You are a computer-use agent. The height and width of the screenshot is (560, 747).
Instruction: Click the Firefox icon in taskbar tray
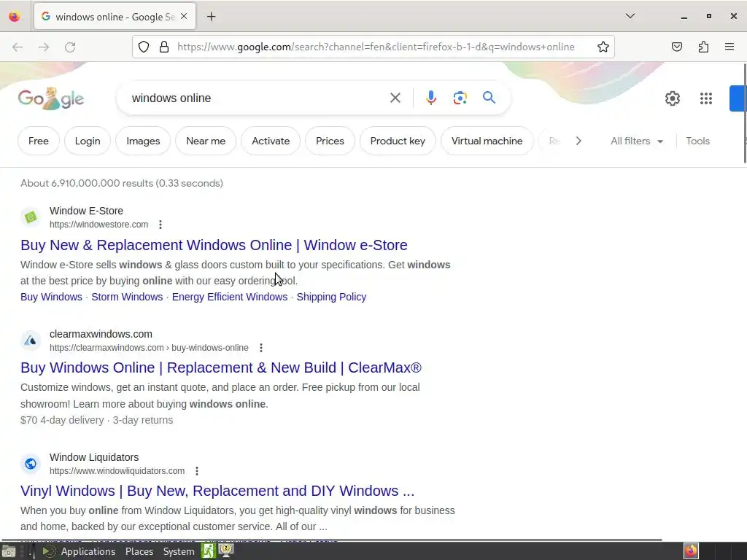[x=691, y=551]
